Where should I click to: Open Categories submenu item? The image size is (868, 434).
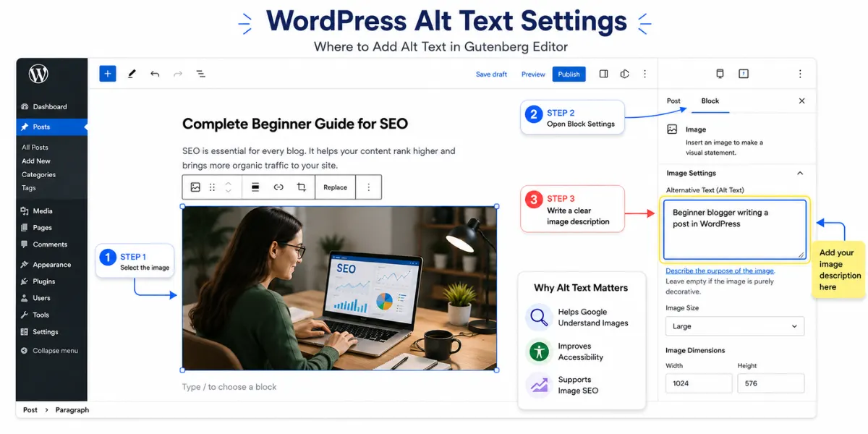[38, 175]
